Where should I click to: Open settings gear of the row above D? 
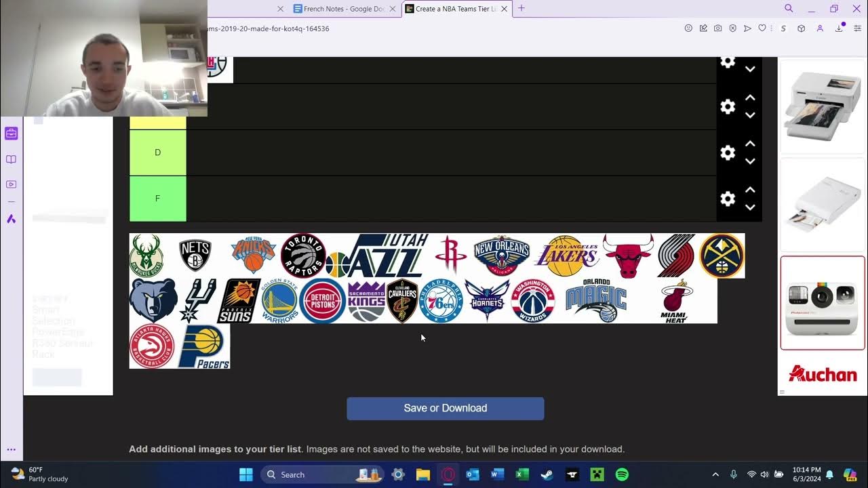point(728,106)
